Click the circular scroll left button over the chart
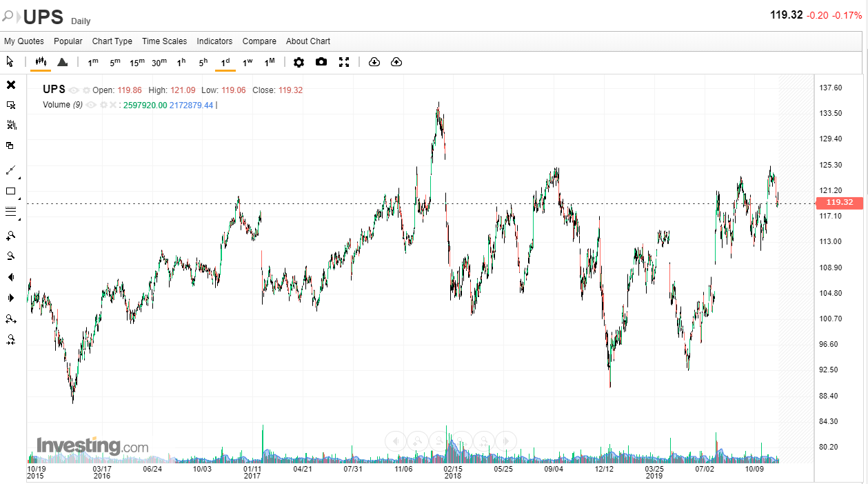Viewport: 868px width, 484px height. pos(394,441)
